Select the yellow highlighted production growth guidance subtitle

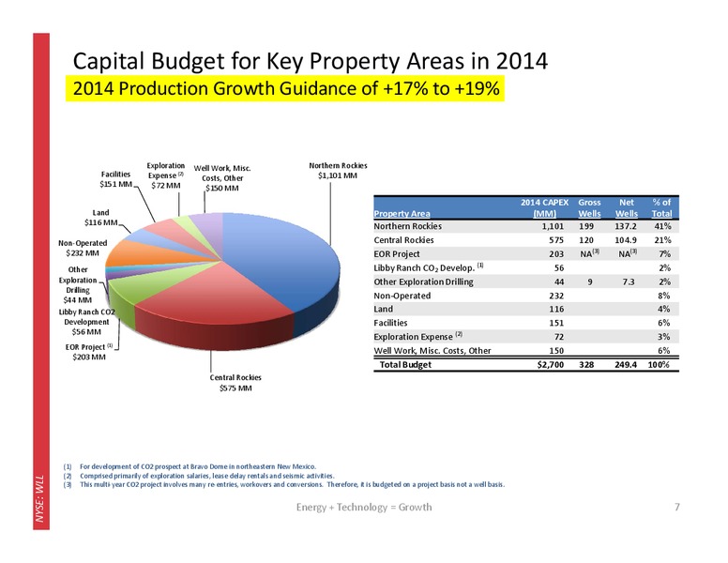pos(285,88)
